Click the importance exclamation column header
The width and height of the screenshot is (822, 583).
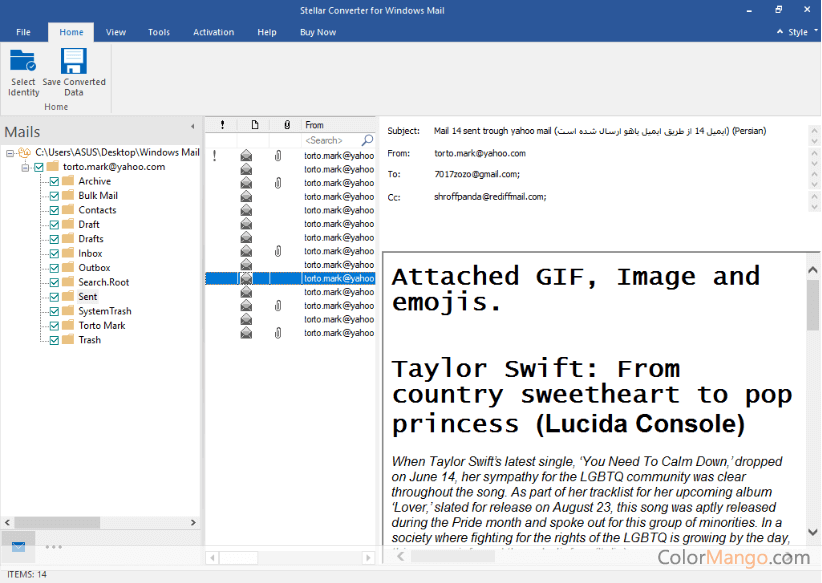point(220,125)
